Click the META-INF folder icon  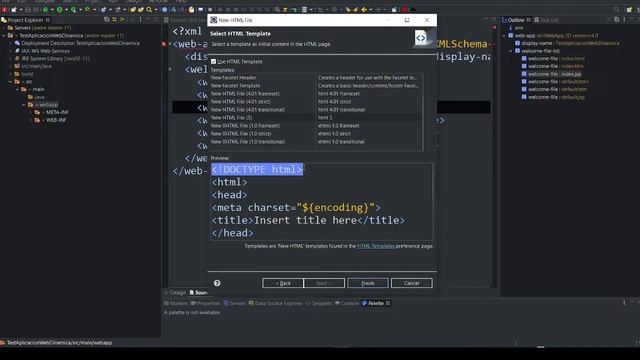pyautogui.click(x=38, y=112)
